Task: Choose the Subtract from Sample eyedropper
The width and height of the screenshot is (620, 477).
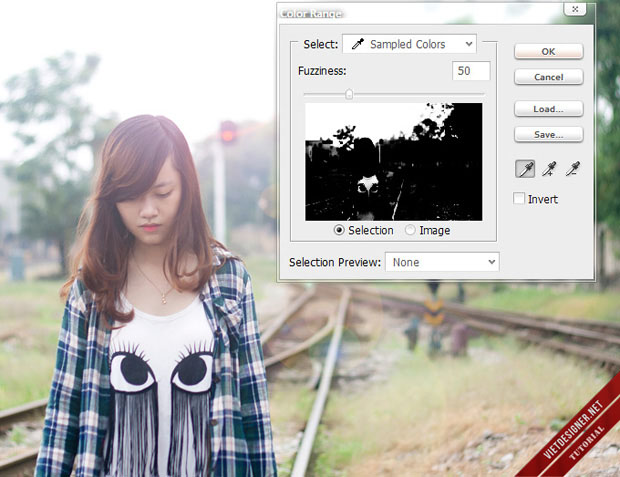Action: (573, 169)
